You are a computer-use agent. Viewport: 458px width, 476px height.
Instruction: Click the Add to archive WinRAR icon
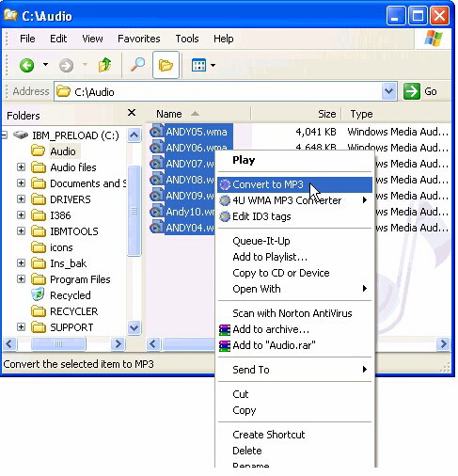point(225,329)
